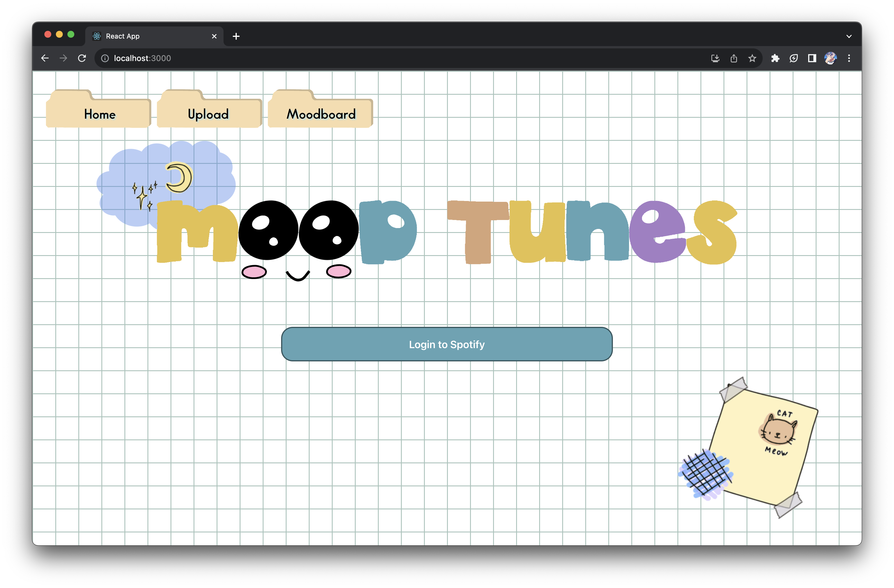Open a new browser tab
This screenshot has height=588, width=894.
(236, 36)
